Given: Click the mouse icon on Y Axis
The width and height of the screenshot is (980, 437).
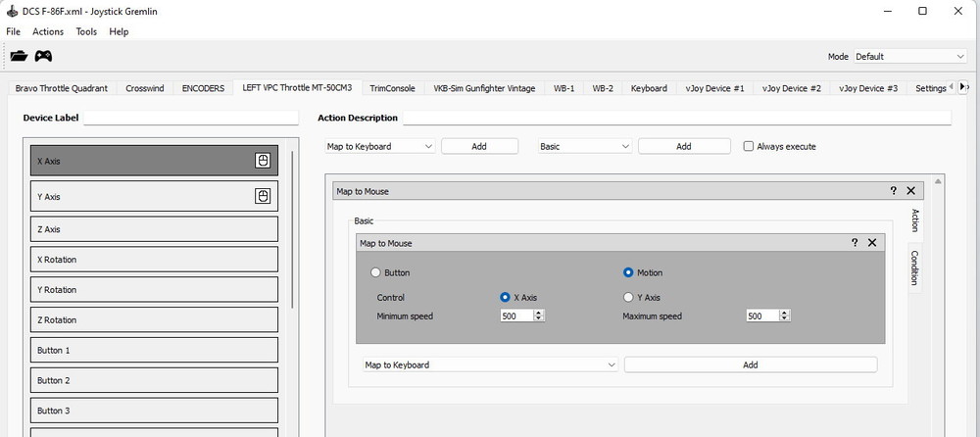Looking at the screenshot, I should (262, 196).
